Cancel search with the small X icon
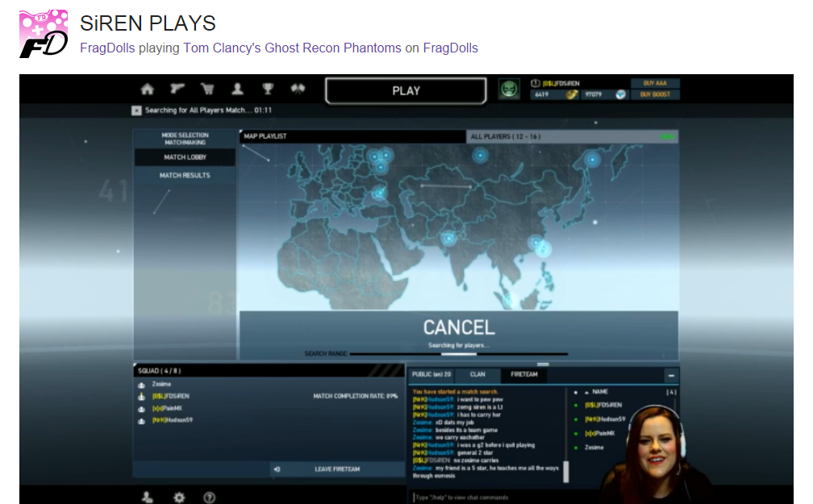This screenshot has height=504, width=813. [136, 110]
